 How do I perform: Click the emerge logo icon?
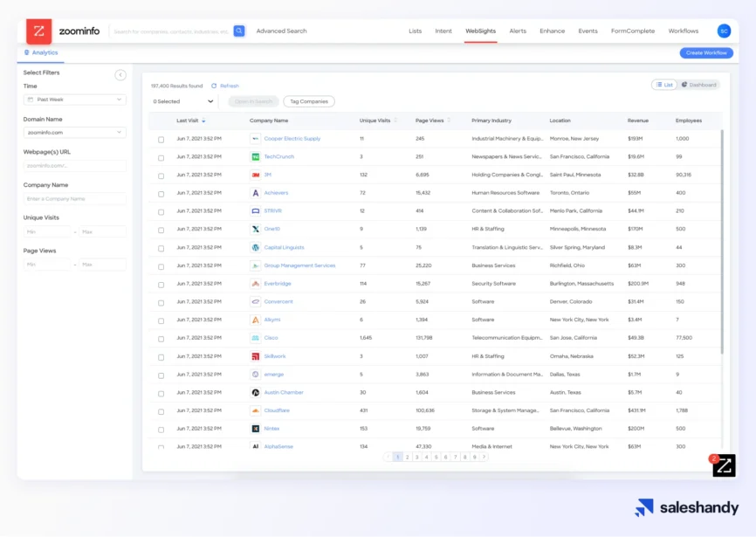pos(256,374)
